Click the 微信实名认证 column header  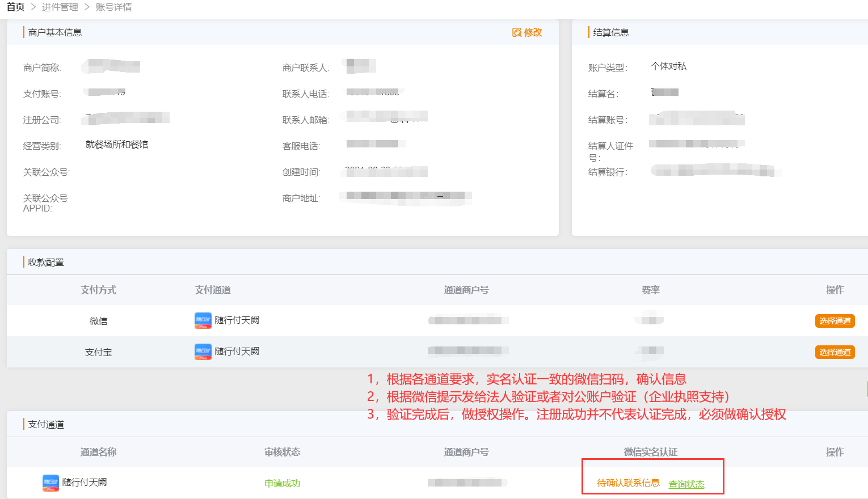650,452
